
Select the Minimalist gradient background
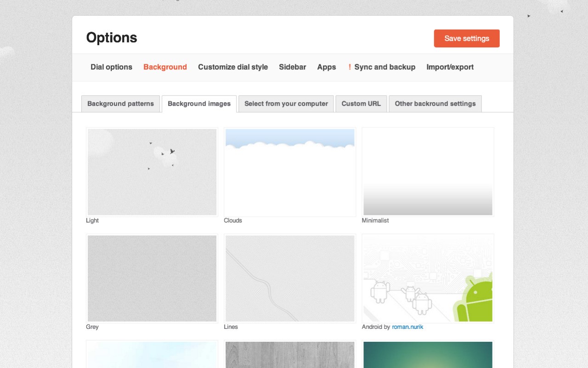428,172
